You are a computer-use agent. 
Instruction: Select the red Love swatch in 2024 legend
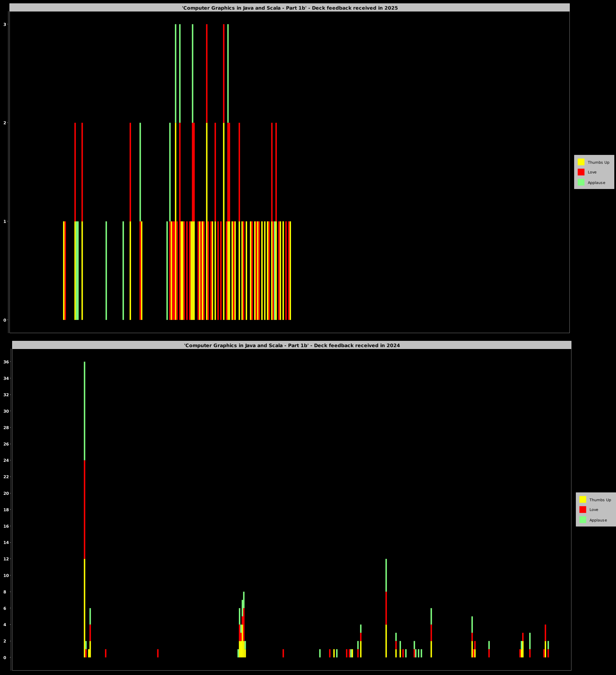pos(583,510)
